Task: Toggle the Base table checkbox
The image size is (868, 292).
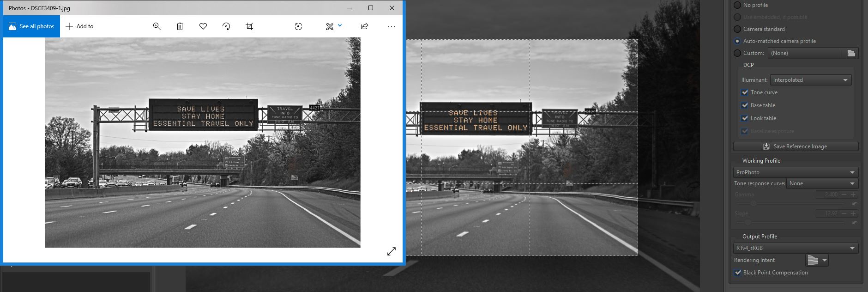Action: tap(745, 105)
